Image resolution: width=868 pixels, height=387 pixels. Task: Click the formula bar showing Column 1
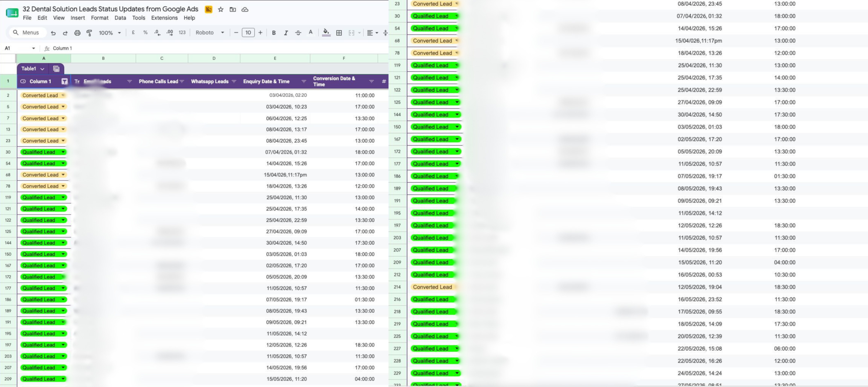click(217, 48)
